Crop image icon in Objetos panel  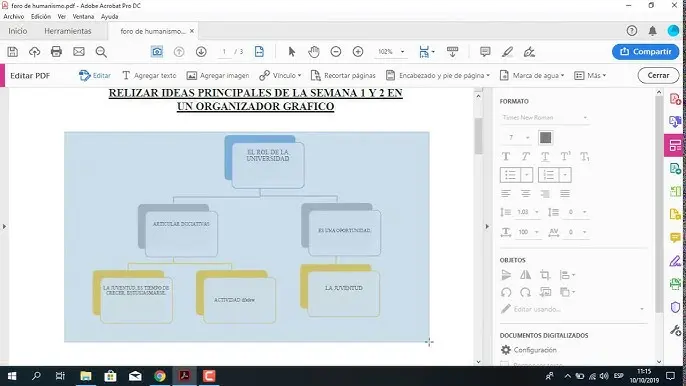coord(545,275)
